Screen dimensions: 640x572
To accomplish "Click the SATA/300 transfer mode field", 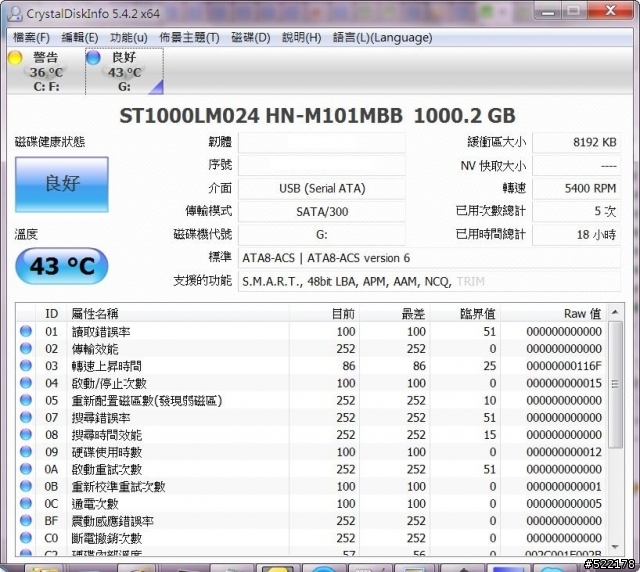I will point(322,211).
